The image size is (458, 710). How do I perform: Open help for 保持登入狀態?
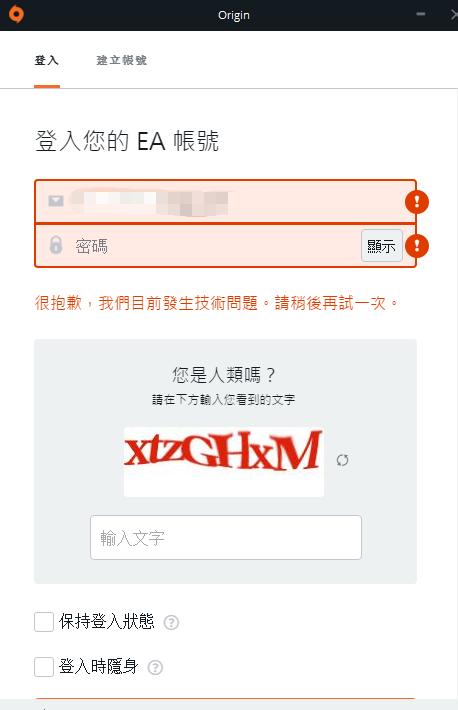click(171, 623)
